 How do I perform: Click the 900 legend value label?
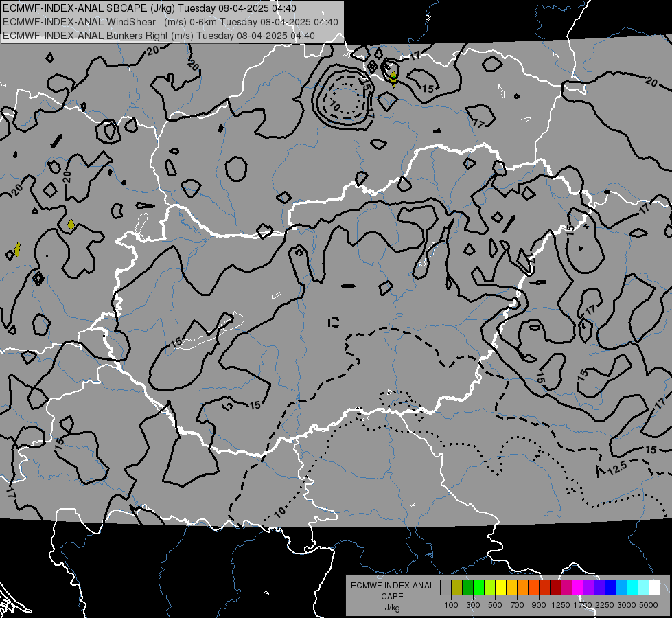(x=539, y=605)
